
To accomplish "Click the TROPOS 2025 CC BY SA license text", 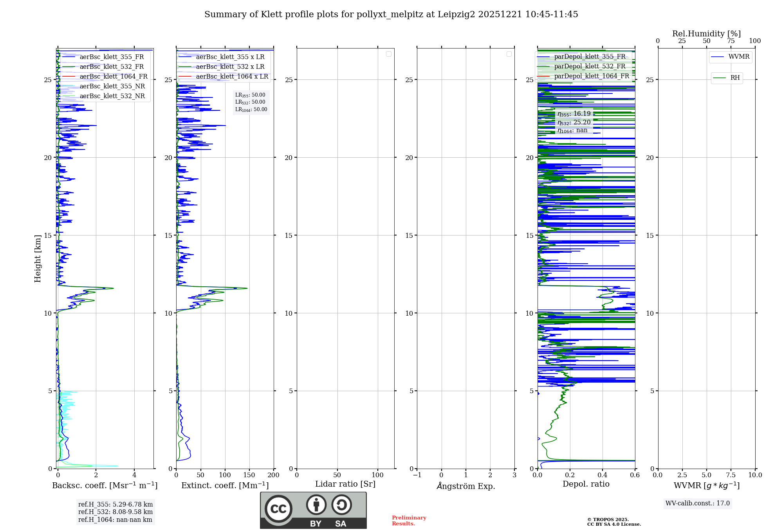I will tap(613, 522).
